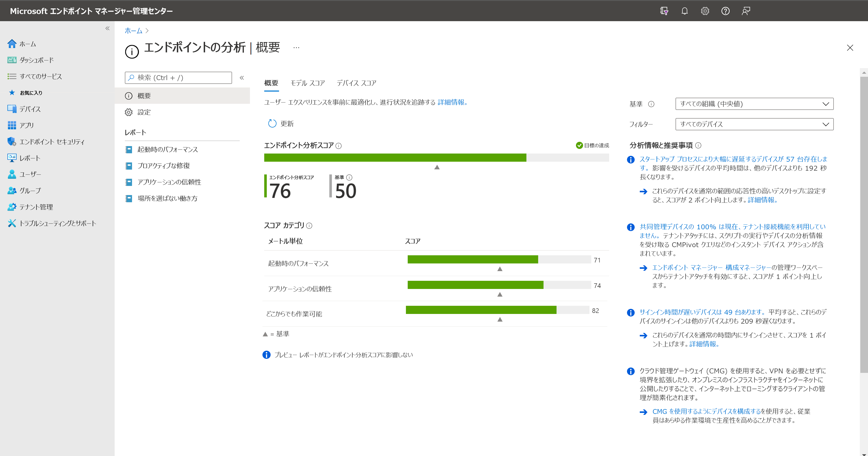868x456 pixels.
Task: Click info icon beside 基準 score 50
Action: 349,177
